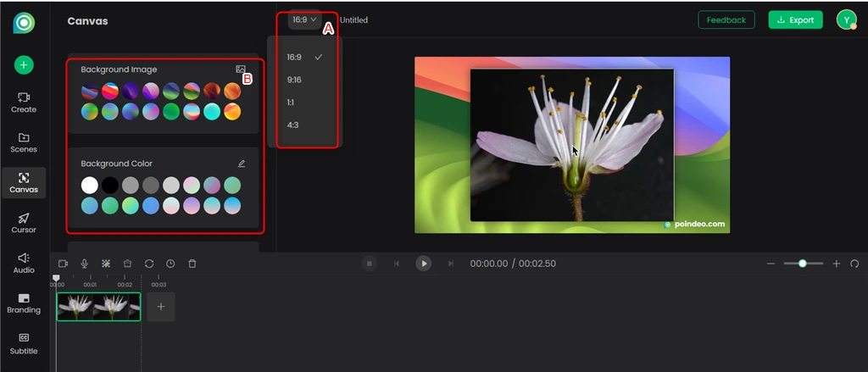Click the microphone icon in timeline toolbar

(85, 264)
